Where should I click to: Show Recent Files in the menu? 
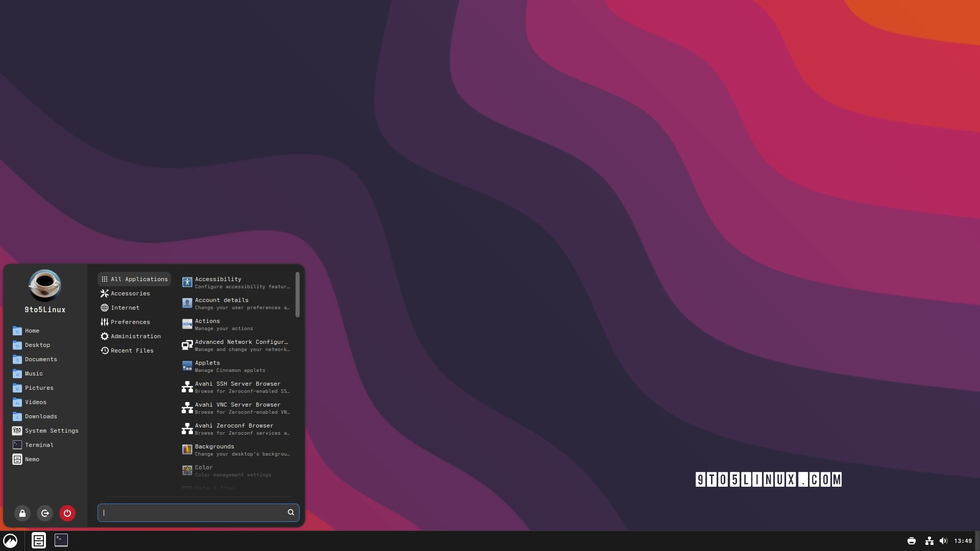tap(132, 350)
